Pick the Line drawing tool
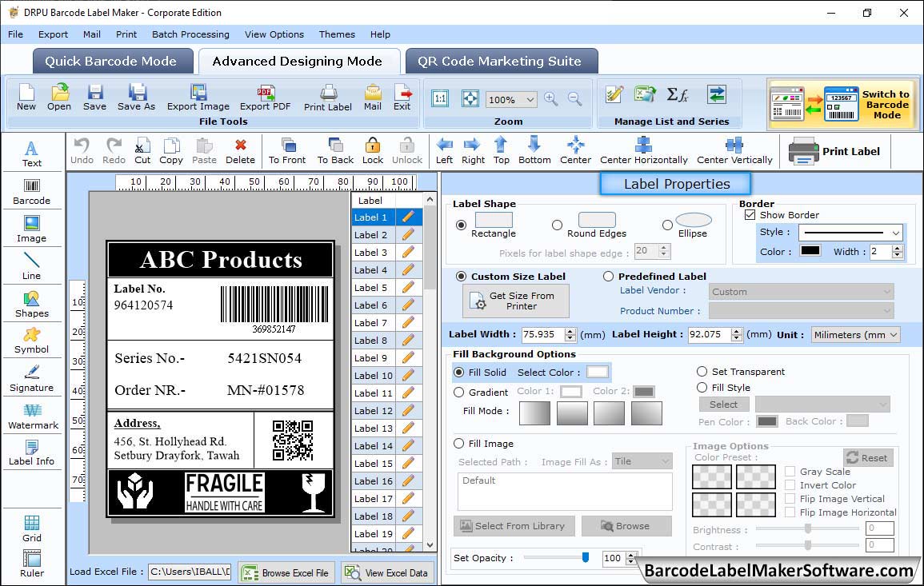Viewport: 924px width, 586px height. (32, 266)
